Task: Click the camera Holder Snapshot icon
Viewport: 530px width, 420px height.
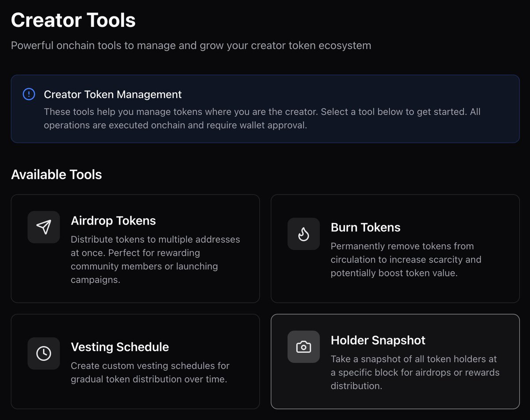Action: pos(303,347)
